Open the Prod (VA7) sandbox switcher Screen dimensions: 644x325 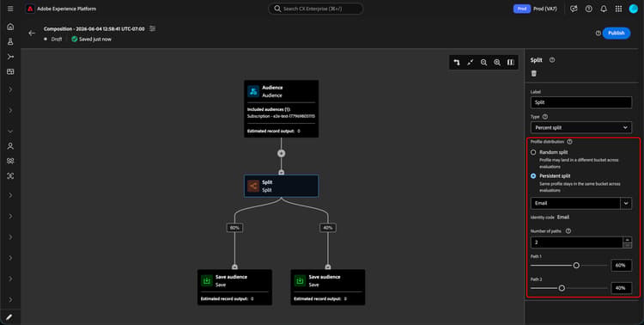coord(544,9)
